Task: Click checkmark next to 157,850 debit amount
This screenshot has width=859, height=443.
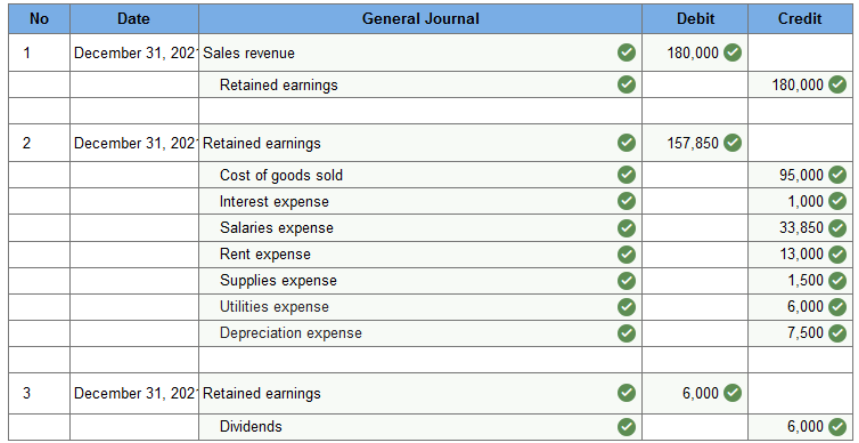Action: click(732, 143)
